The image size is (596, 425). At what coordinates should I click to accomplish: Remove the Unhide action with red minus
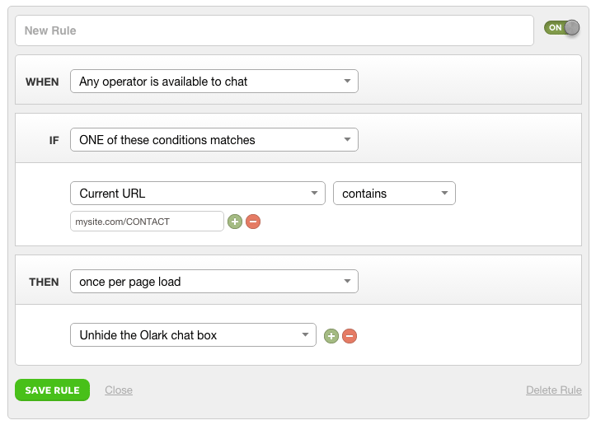[x=349, y=336]
